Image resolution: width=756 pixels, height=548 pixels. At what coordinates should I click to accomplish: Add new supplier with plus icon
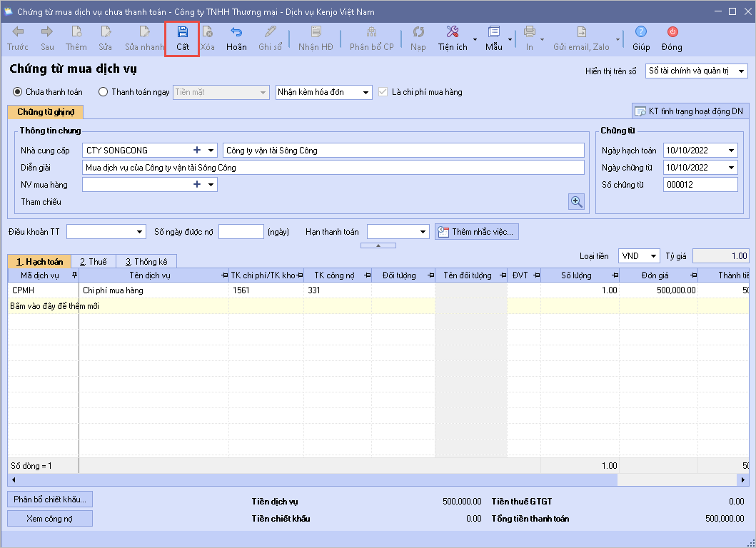[197, 150]
